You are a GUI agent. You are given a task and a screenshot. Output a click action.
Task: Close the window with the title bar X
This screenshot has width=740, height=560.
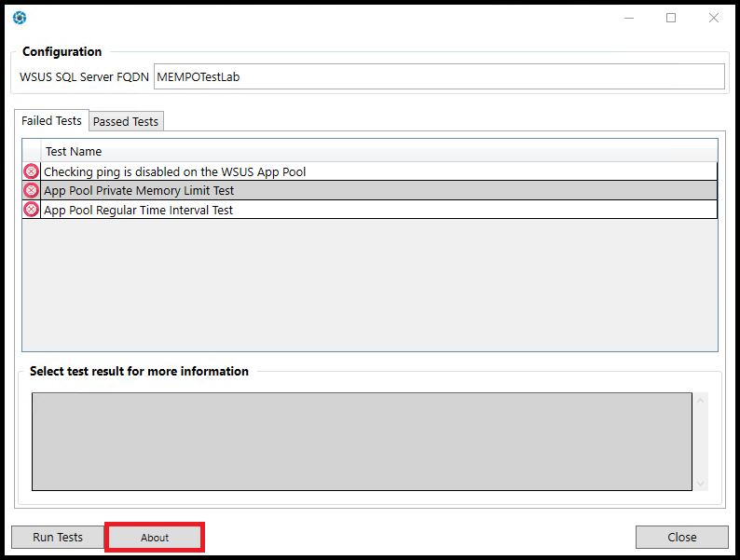pos(714,18)
